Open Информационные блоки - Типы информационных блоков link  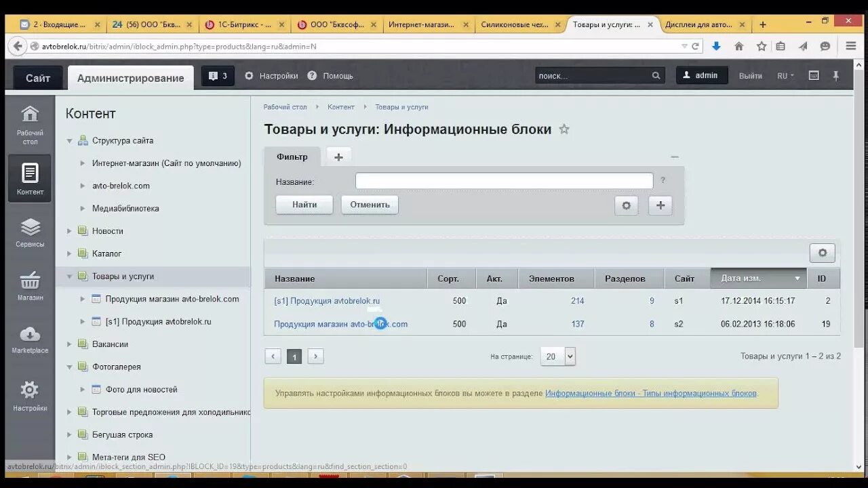(x=651, y=393)
